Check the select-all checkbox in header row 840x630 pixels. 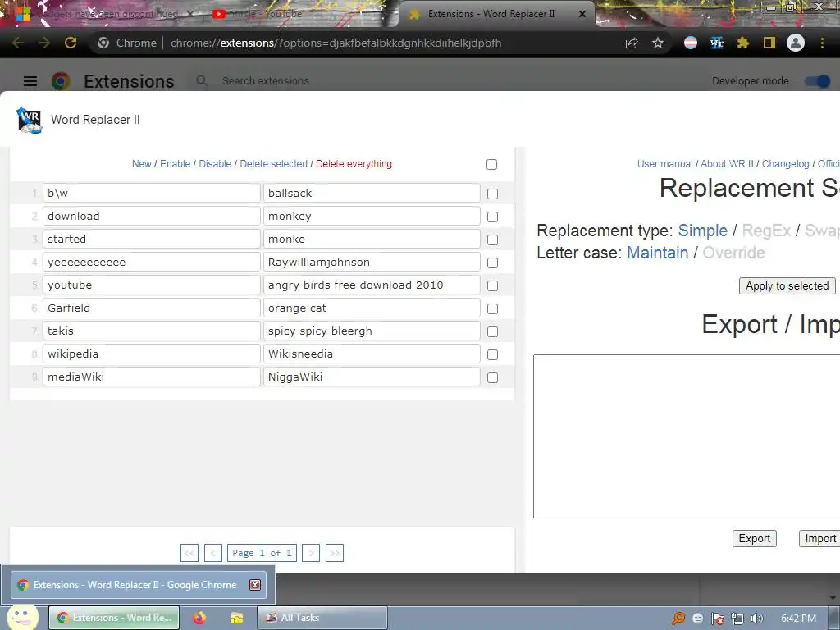(492, 164)
